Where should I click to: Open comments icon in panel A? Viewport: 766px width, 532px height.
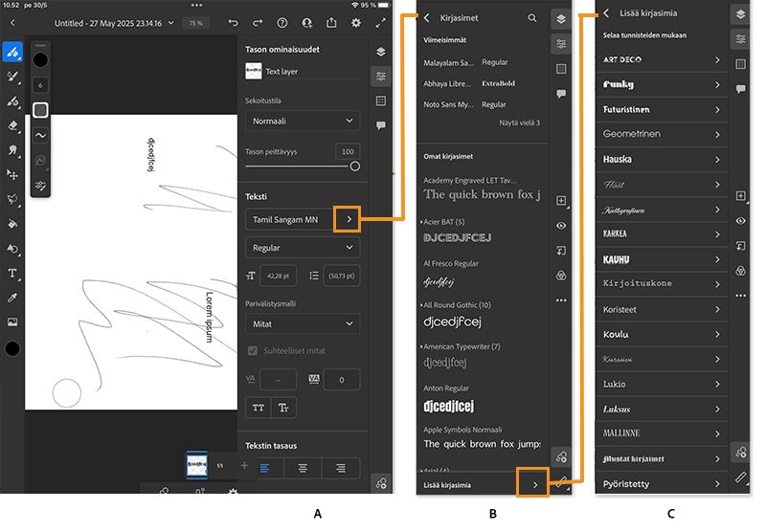(380, 125)
